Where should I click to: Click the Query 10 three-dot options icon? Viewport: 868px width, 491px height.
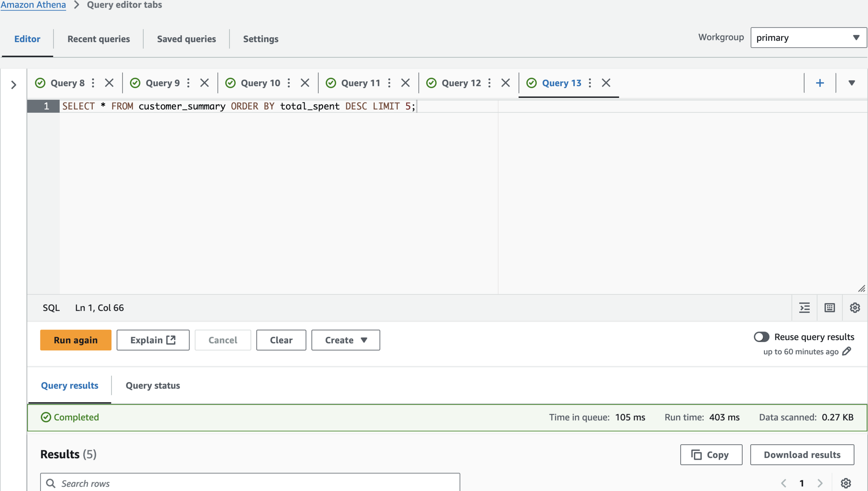[289, 83]
